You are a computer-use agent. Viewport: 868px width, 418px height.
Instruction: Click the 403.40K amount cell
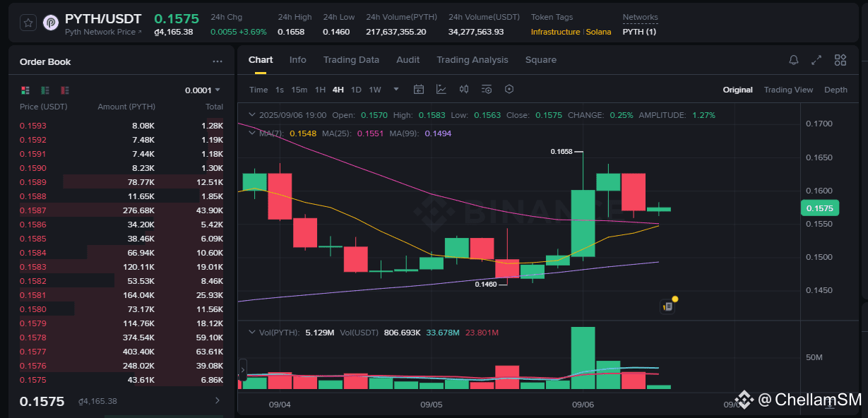pyautogui.click(x=138, y=352)
